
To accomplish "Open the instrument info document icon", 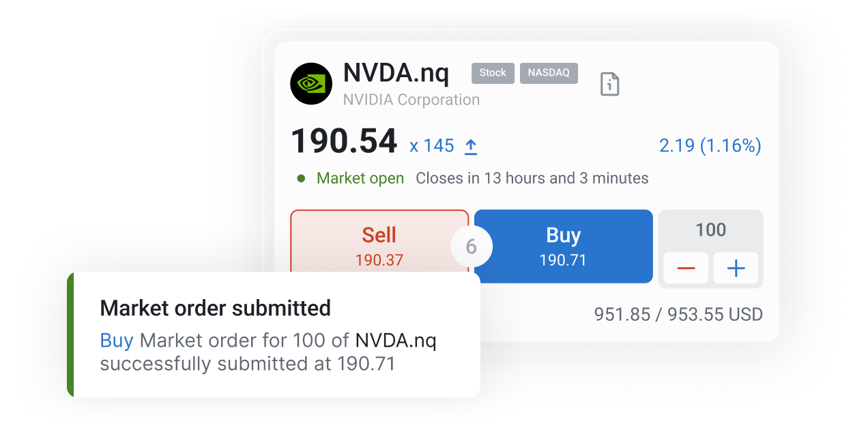I will click(609, 84).
